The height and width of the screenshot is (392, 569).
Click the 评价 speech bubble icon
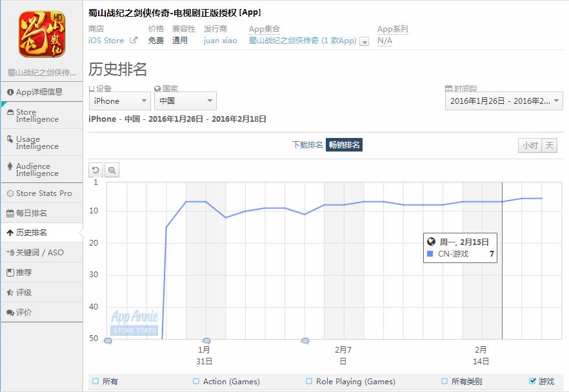coord(10,312)
